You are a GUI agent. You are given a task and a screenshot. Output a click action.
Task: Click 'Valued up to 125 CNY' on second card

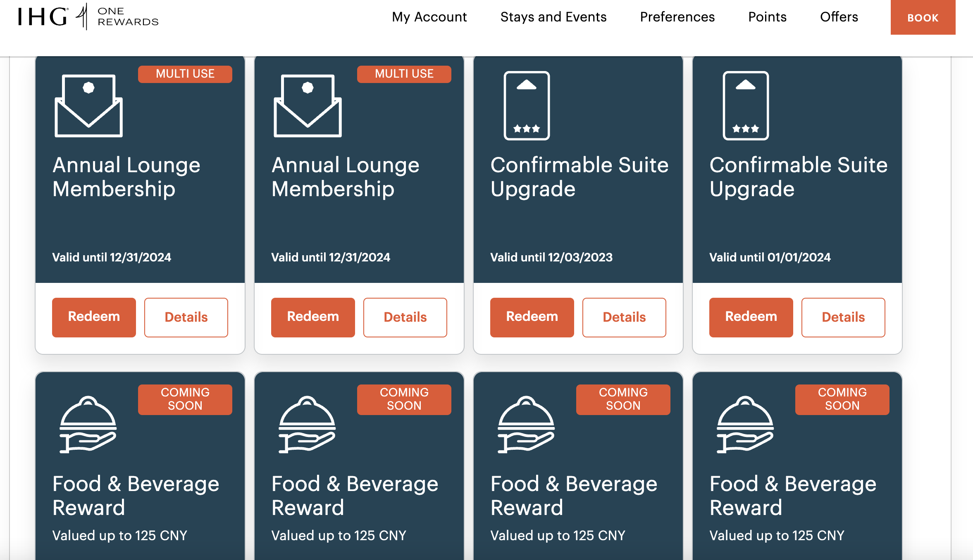pyautogui.click(x=339, y=536)
